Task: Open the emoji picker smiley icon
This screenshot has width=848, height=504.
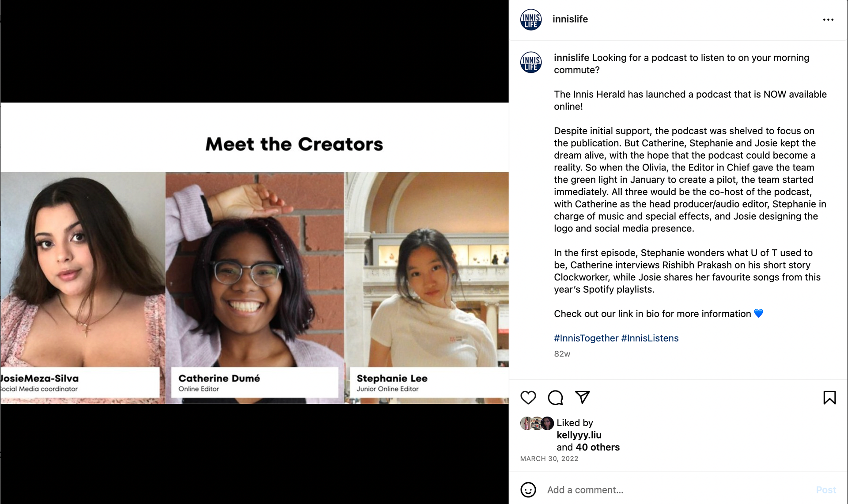Action: click(x=528, y=489)
